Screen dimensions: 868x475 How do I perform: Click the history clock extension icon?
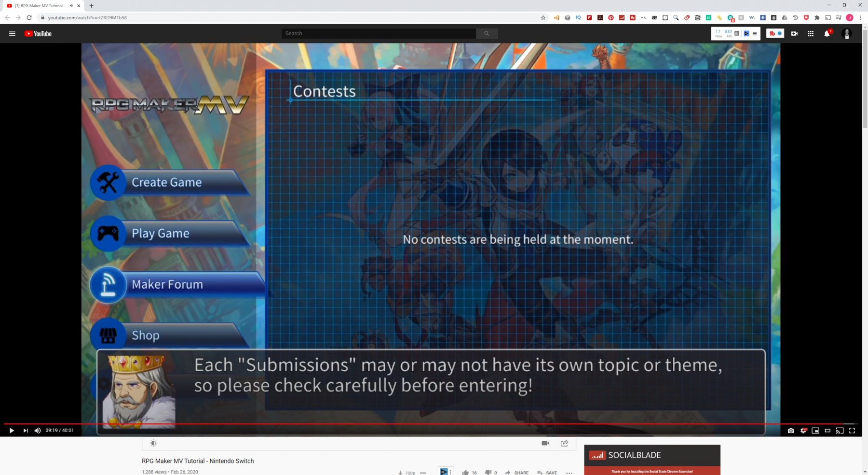tap(795, 17)
